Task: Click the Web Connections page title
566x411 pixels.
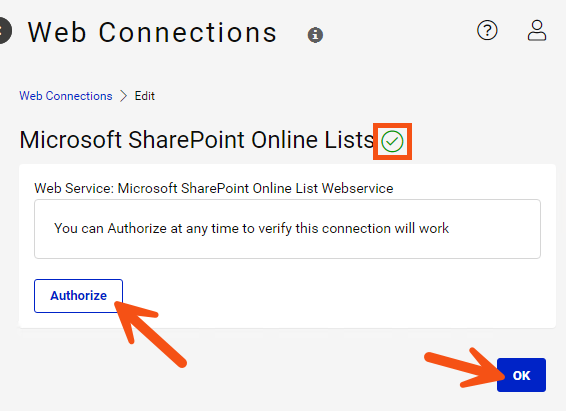Action: pyautogui.click(x=152, y=32)
